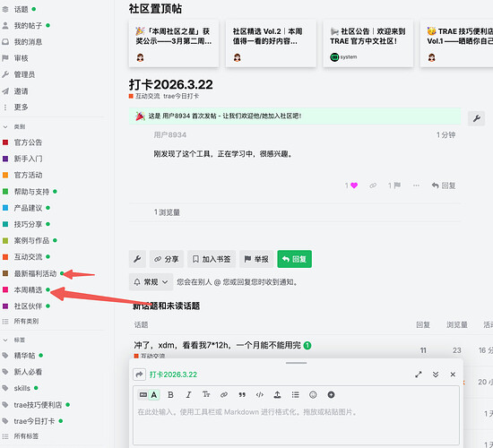Screen dimensions: 493x448
Task: Click the post's inline 回复 reply link
Action: [444, 185]
